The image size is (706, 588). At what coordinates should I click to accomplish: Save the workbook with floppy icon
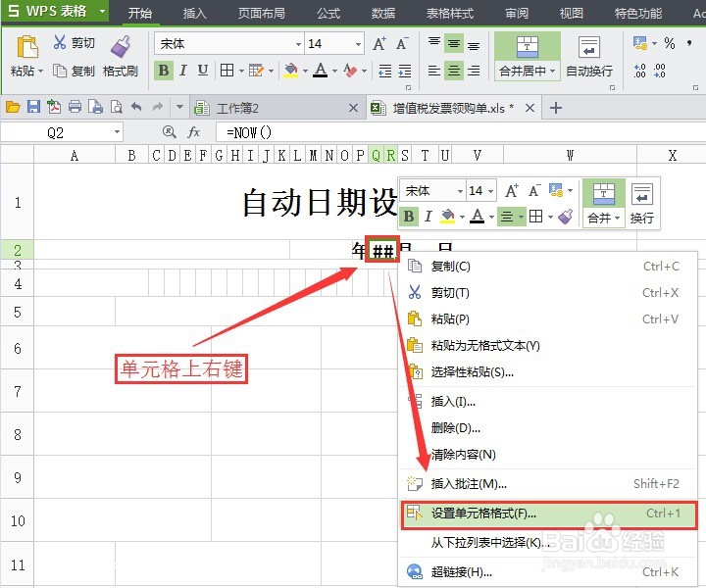(x=33, y=107)
